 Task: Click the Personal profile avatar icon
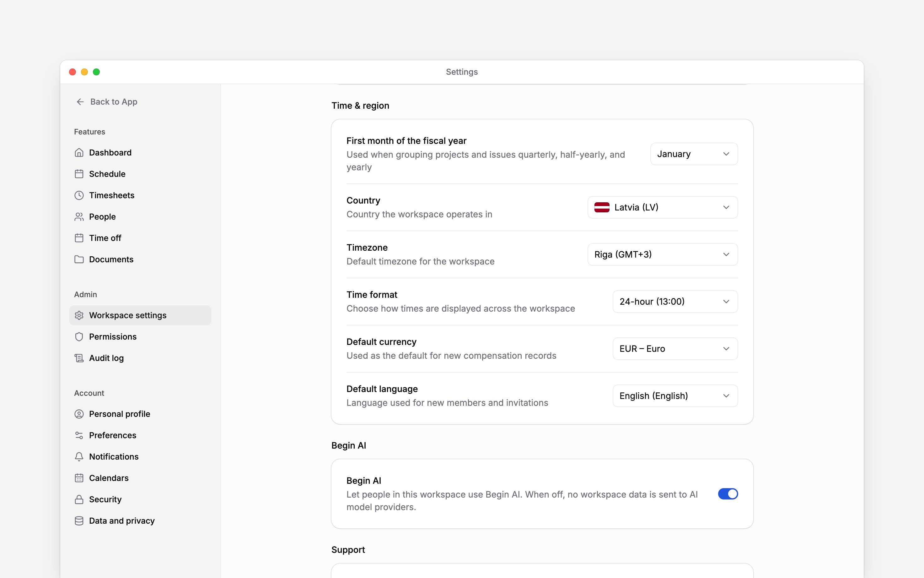(x=79, y=414)
